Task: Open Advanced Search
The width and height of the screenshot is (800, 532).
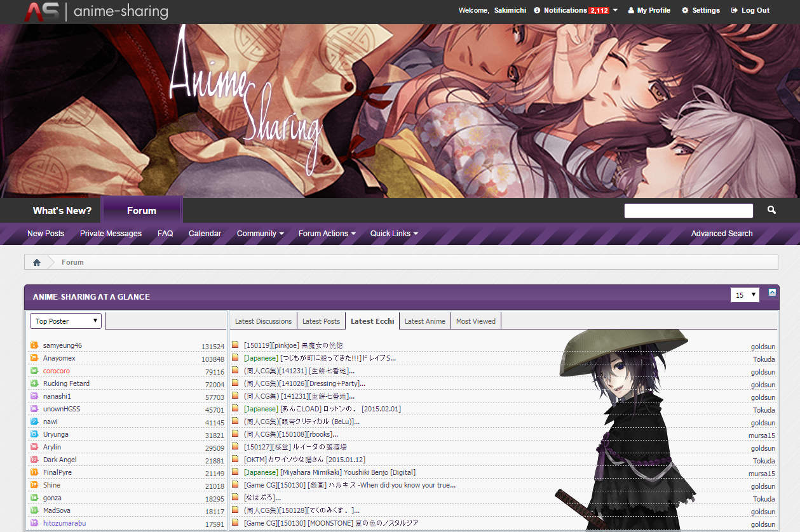Action: coord(722,234)
